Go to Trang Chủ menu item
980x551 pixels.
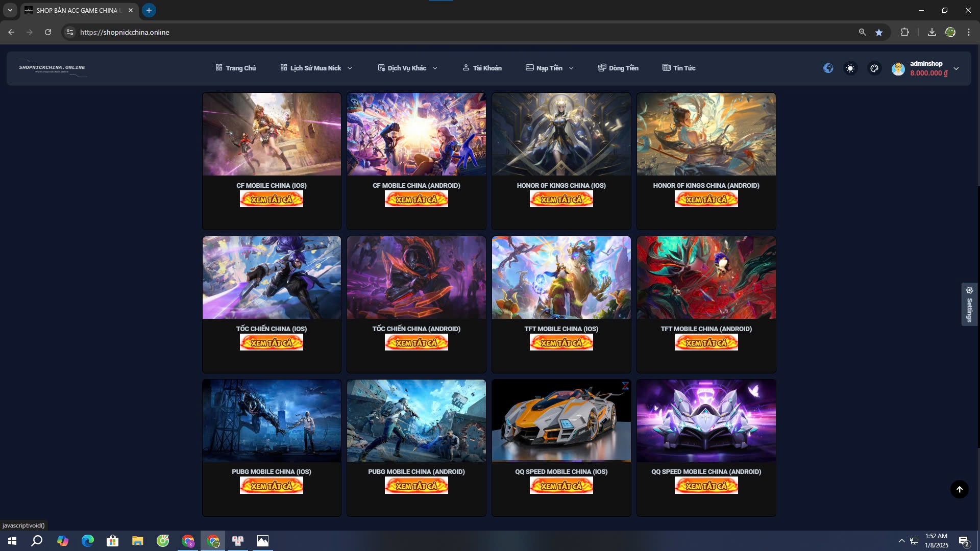tap(236, 68)
